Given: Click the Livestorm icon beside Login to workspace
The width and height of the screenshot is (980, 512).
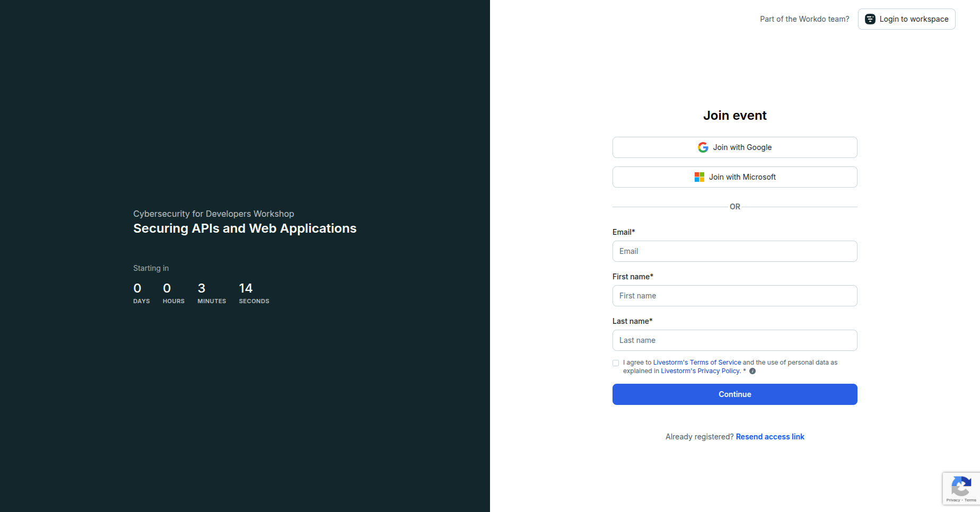Looking at the screenshot, I should coord(870,19).
